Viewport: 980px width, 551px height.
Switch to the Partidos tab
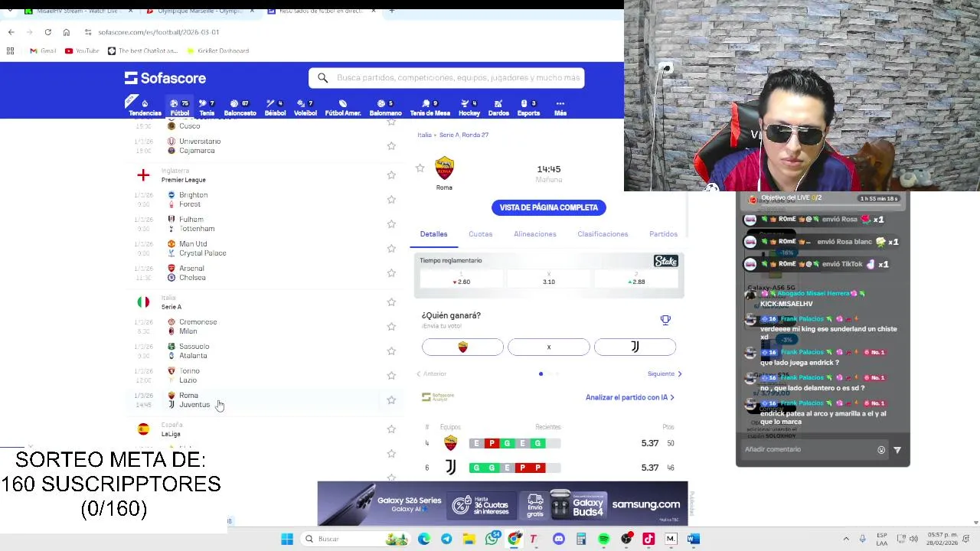(x=663, y=234)
